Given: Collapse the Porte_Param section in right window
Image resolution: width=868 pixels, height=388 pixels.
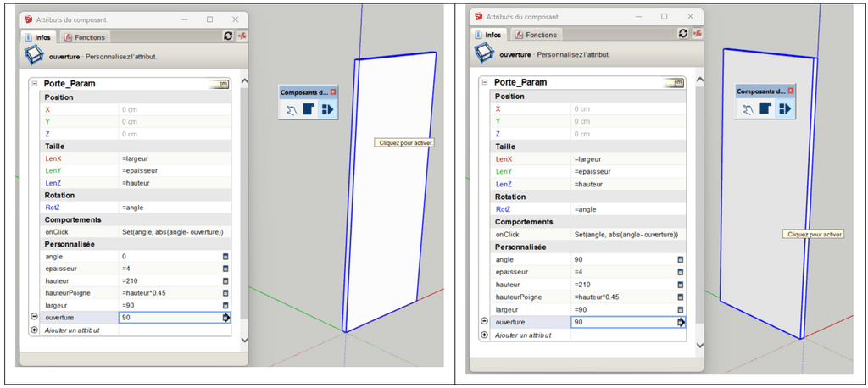Looking at the screenshot, I should (x=485, y=83).
